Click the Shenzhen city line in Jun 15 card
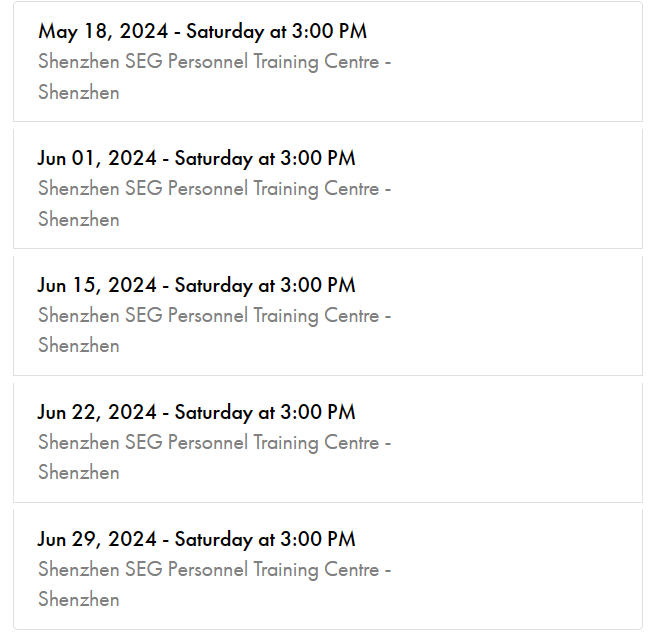 click(79, 346)
